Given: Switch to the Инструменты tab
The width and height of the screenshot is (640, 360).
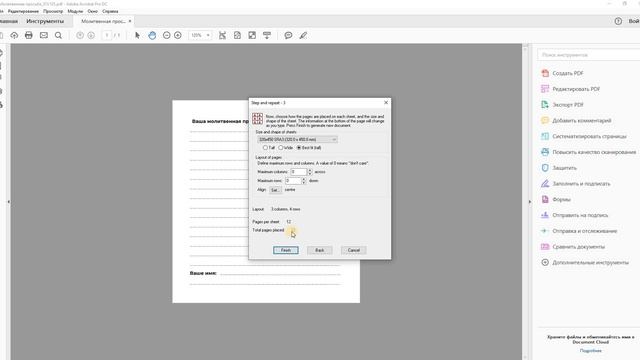Looking at the screenshot, I should pyautogui.click(x=45, y=21).
